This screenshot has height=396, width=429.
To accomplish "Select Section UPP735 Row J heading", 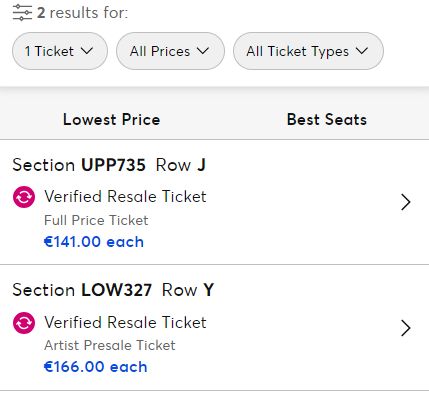I will [x=109, y=165].
